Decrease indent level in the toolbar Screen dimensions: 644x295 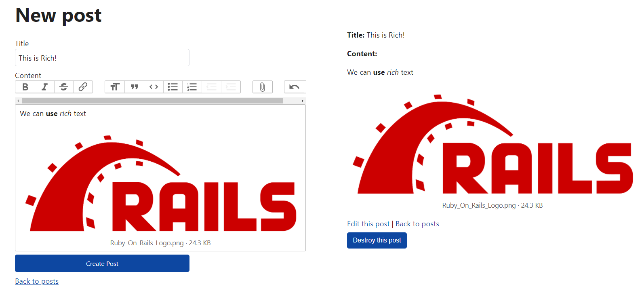pyautogui.click(x=211, y=87)
